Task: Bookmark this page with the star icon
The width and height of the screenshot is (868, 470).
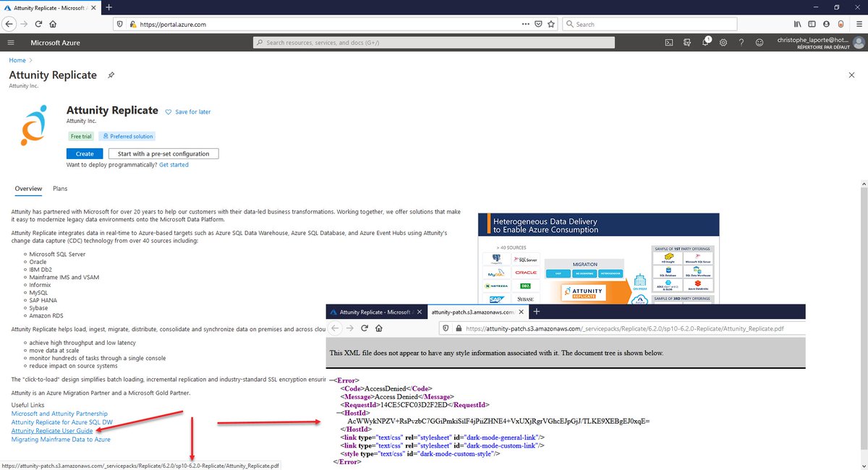Action: 551,24
